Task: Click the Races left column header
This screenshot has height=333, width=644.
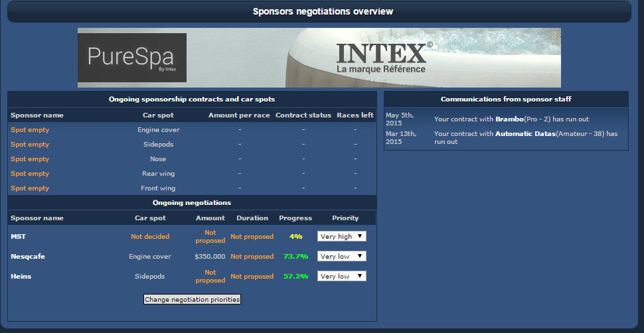Action: click(355, 115)
